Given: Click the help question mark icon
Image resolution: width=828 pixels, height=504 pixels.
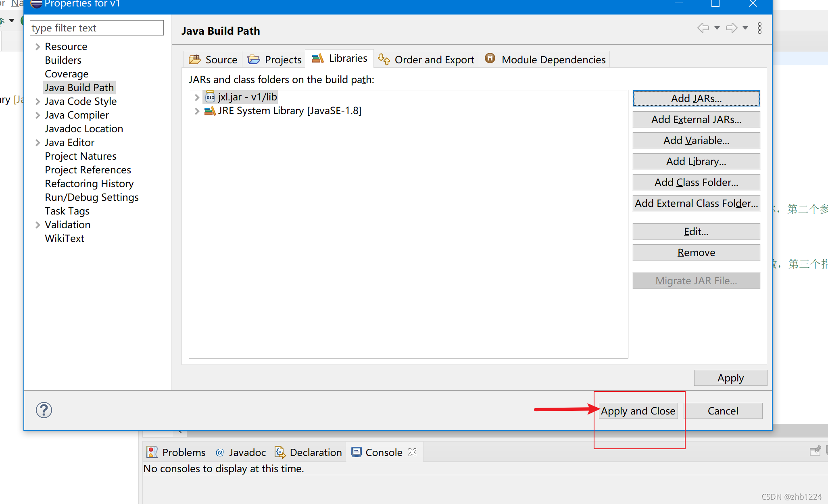Looking at the screenshot, I should [44, 410].
